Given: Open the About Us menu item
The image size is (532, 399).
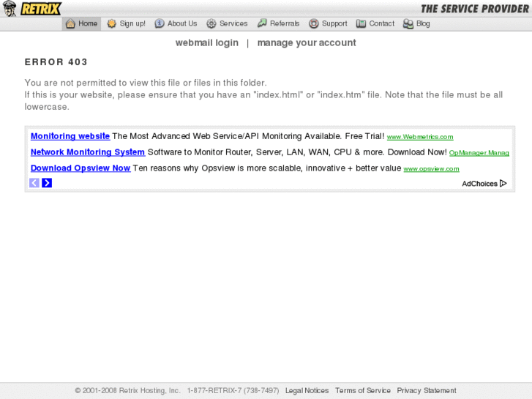Looking at the screenshot, I should pos(176,23).
